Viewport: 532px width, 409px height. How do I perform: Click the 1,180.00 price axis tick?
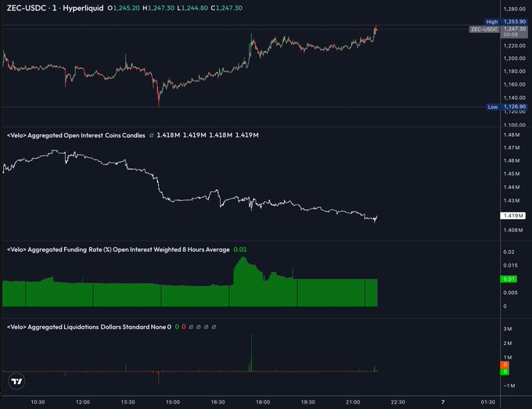pyautogui.click(x=514, y=71)
